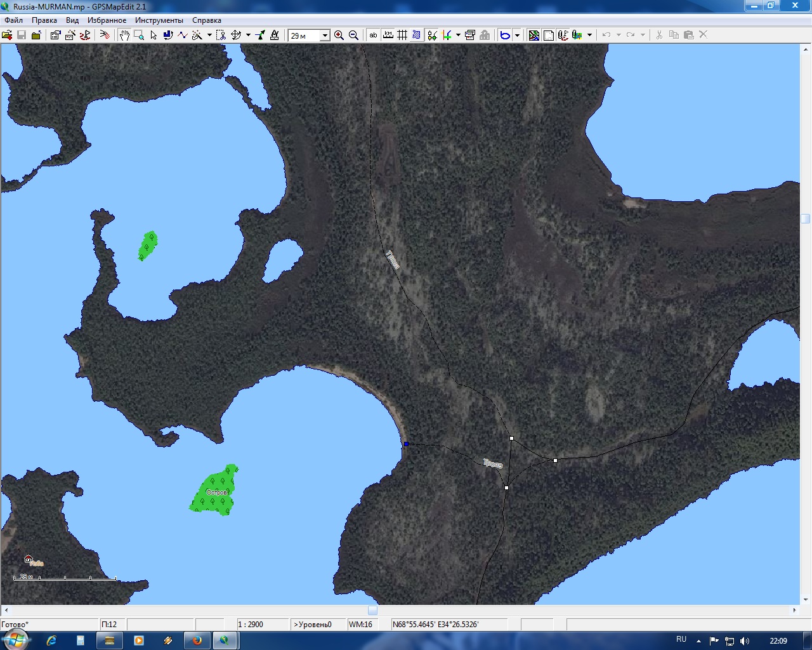This screenshot has width=812, height=650.
Task: Click the zoom out magnifier icon
Action: pyautogui.click(x=354, y=36)
